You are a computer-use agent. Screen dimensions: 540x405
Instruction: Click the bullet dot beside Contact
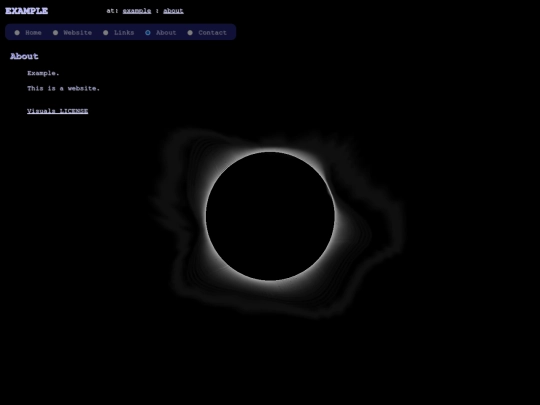[190, 33]
